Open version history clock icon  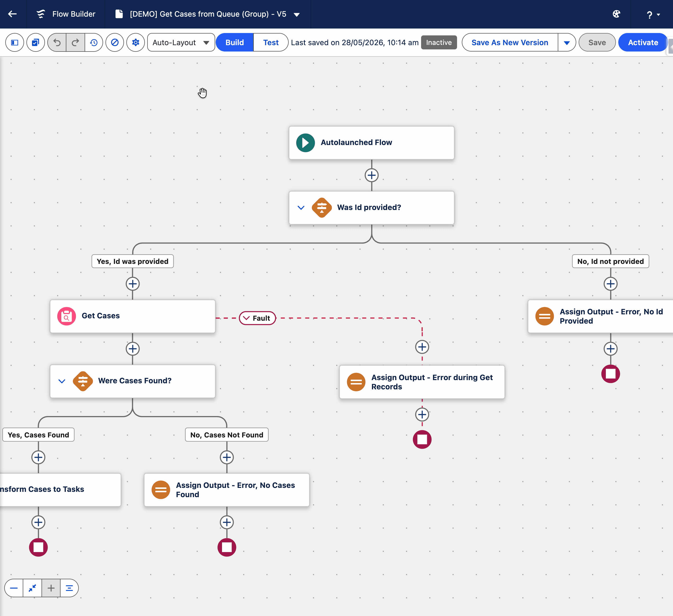click(94, 42)
